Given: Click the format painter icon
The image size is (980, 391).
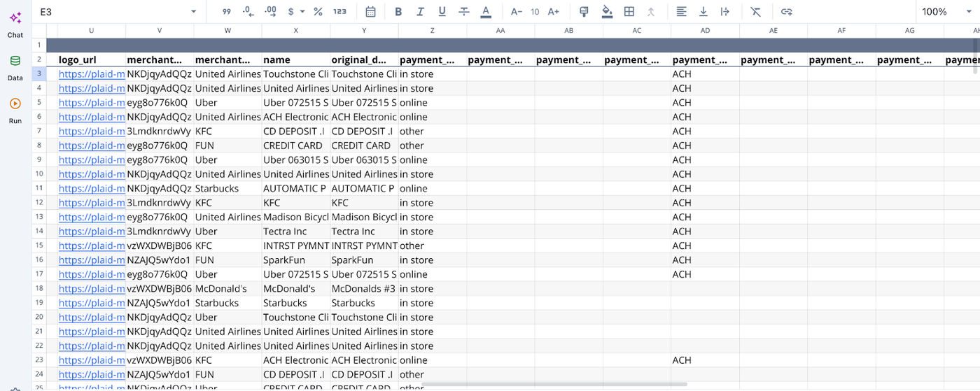Looking at the screenshot, I should point(584,11).
